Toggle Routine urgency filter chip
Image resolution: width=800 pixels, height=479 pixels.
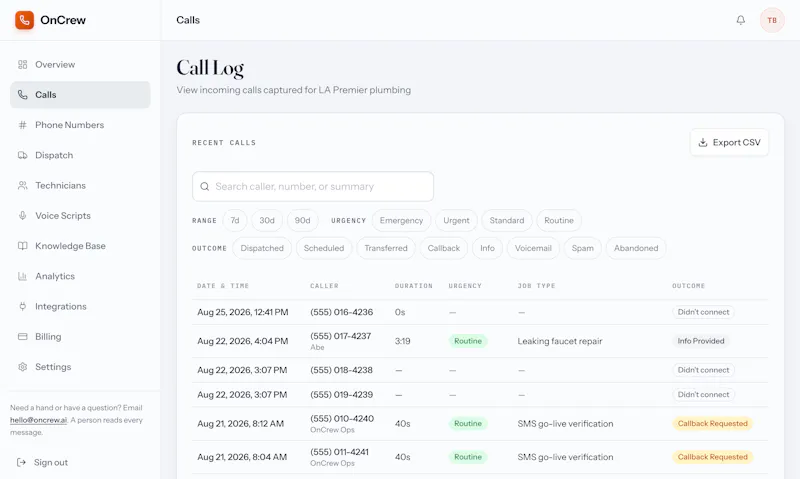click(559, 220)
